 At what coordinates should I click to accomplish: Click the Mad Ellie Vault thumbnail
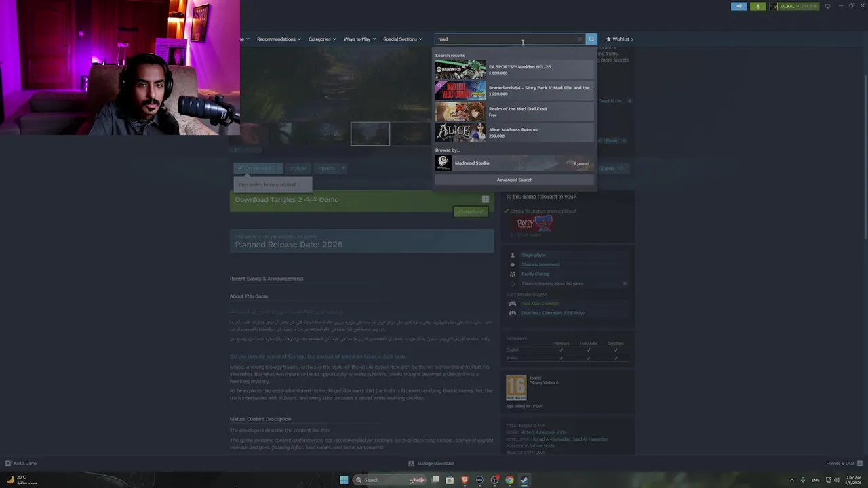(x=460, y=90)
